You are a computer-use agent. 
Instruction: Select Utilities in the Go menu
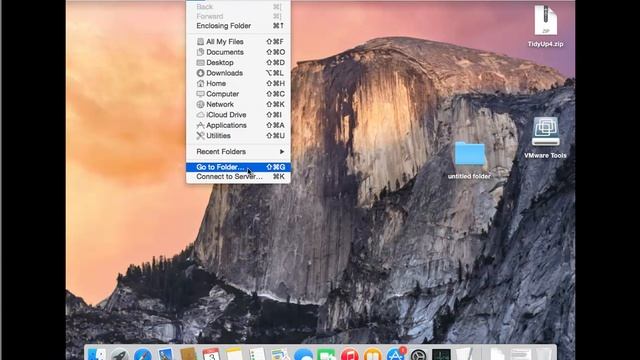point(238,136)
